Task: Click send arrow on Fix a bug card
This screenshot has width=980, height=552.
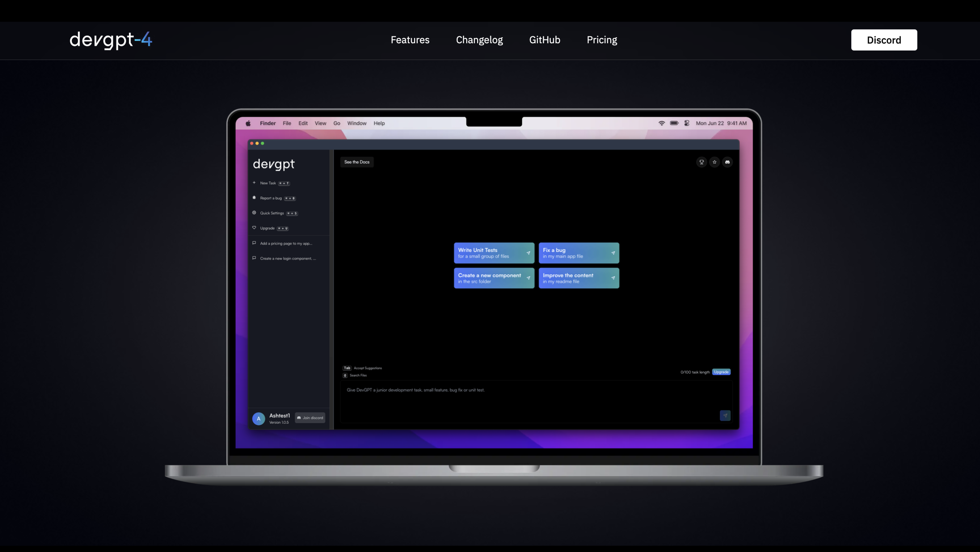Action: click(x=613, y=253)
